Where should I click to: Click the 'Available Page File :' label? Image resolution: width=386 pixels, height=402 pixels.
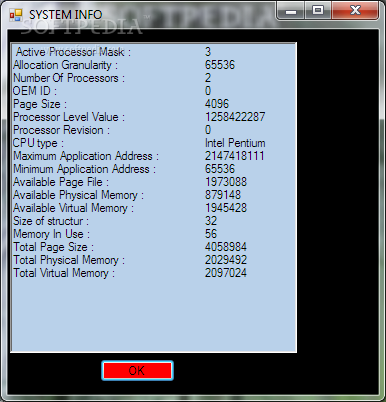[x=61, y=182]
